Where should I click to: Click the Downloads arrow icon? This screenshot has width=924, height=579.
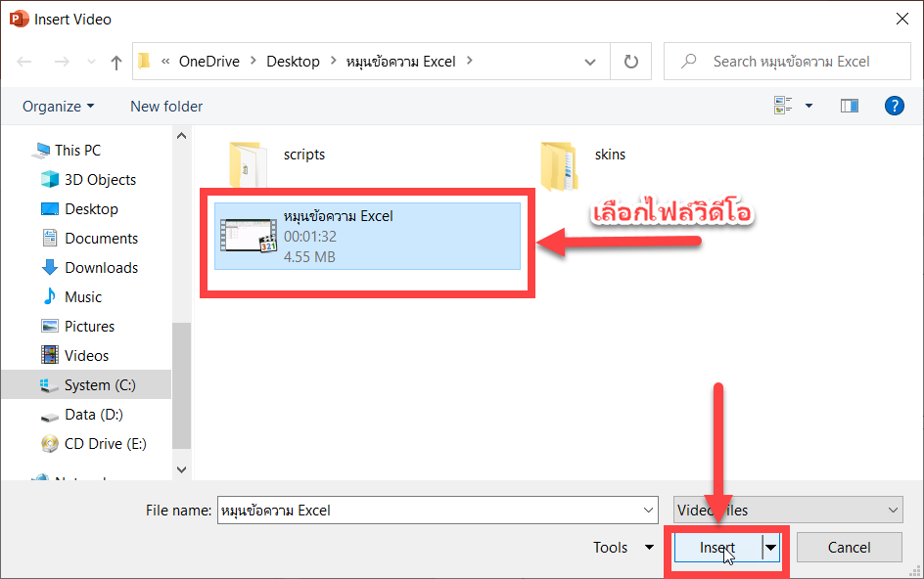click(x=50, y=267)
